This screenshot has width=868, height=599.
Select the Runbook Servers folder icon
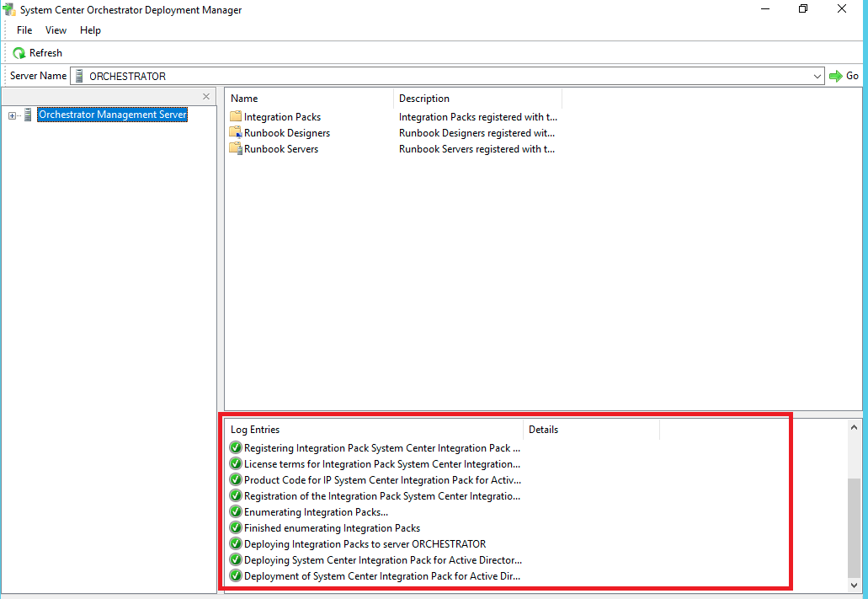(236, 149)
